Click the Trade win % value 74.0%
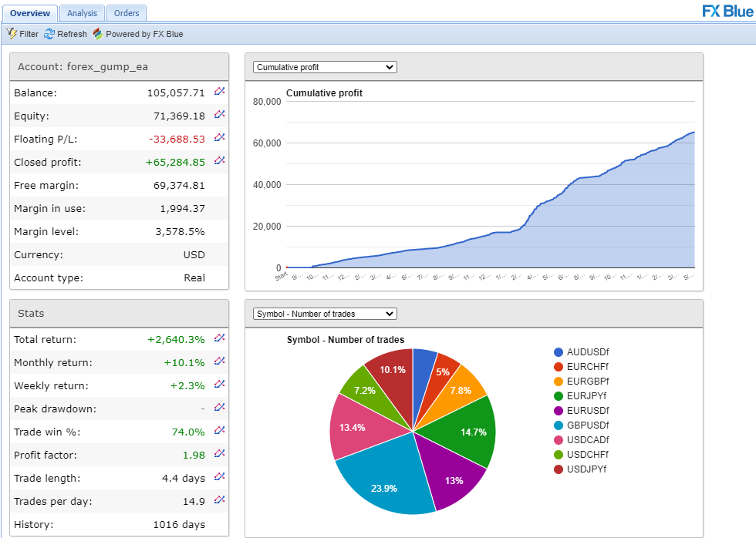 (x=188, y=432)
